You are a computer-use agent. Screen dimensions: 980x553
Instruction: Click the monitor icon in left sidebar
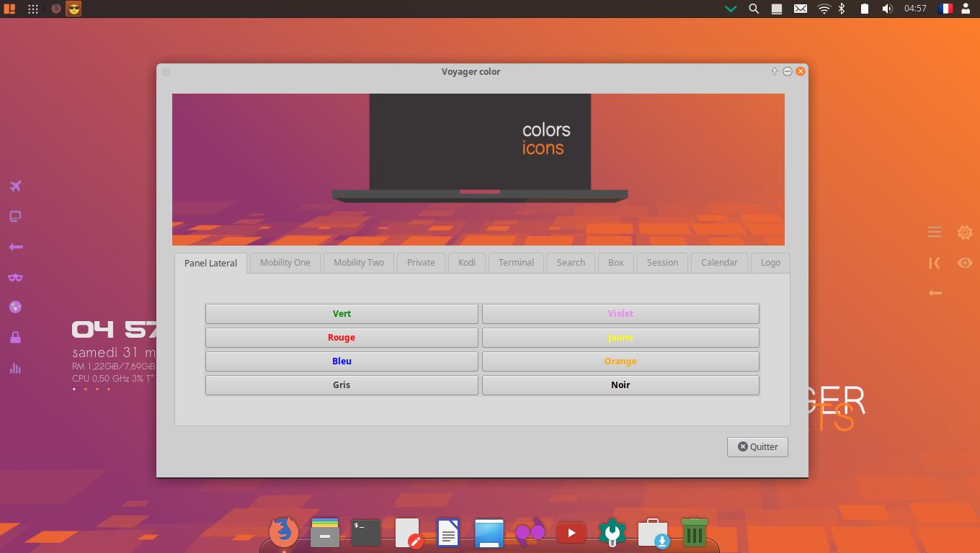pos(15,217)
